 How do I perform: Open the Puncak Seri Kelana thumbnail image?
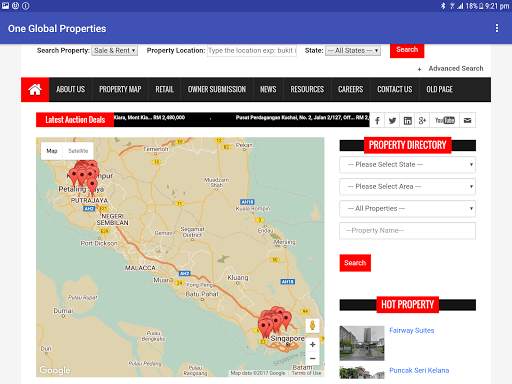point(362,373)
